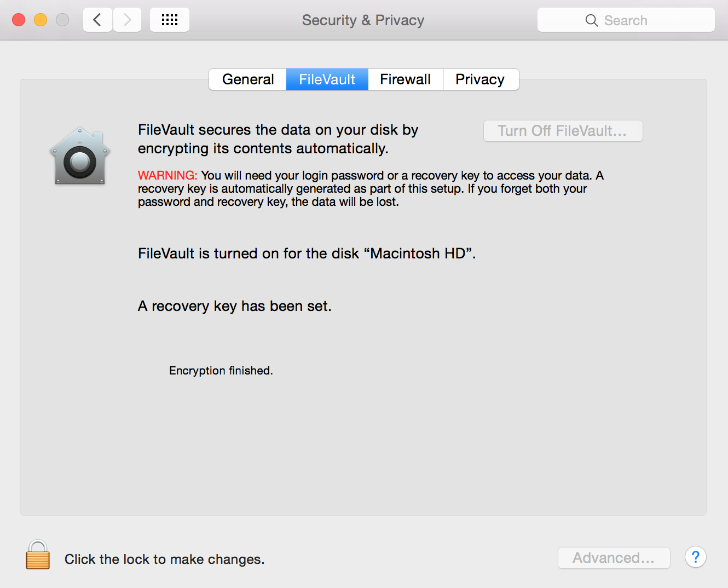Open the Advanced settings button
Image resolution: width=728 pixels, height=588 pixels.
(614, 558)
